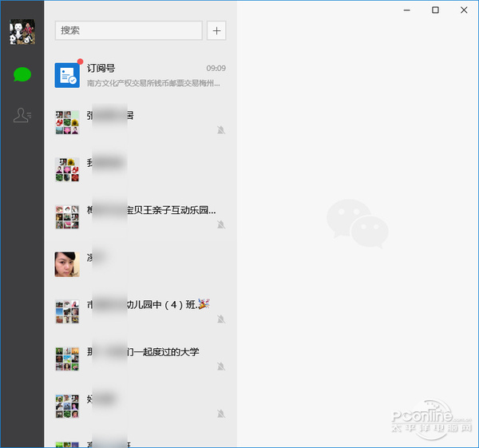Screen dimensions: 479x448
Task: Open the 幼儿园中（4）班 group chat
Action: point(141,311)
